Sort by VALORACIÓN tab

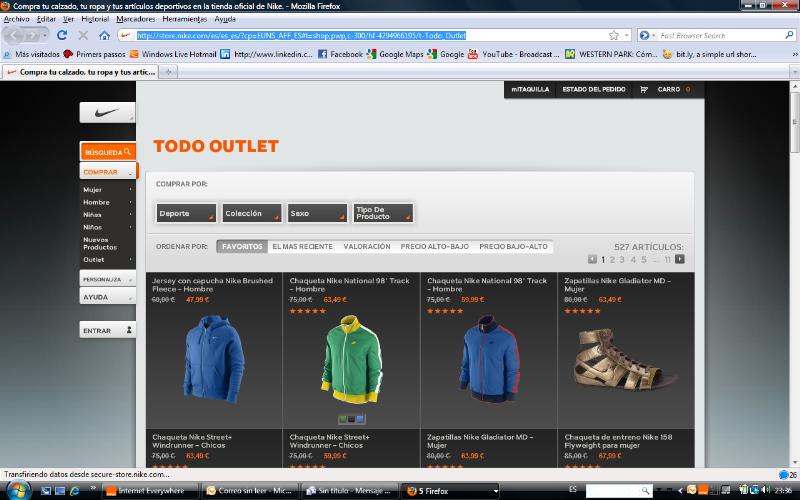click(x=367, y=246)
